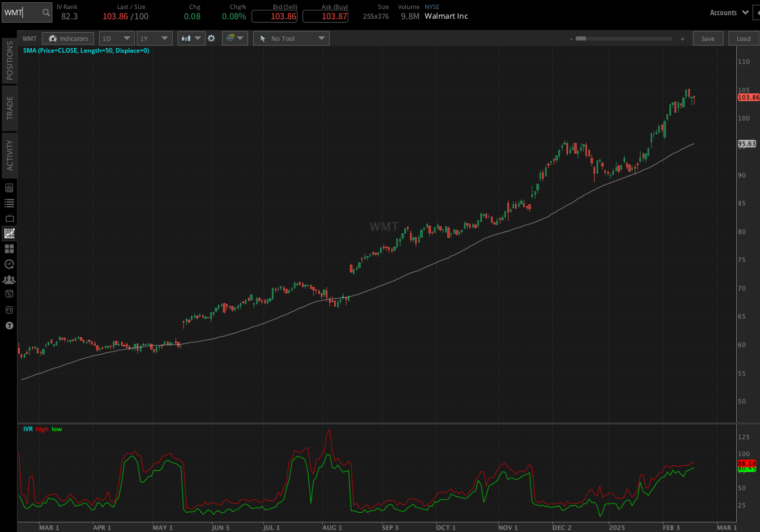Click the symbol search magnifier icon
The image size is (760, 532).
point(46,12)
